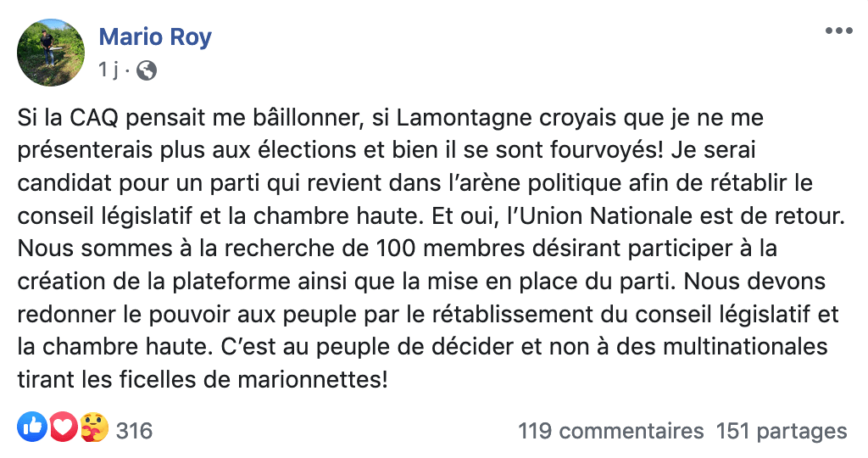
Task: Open the Mario Roy profile name link
Action: point(155,37)
